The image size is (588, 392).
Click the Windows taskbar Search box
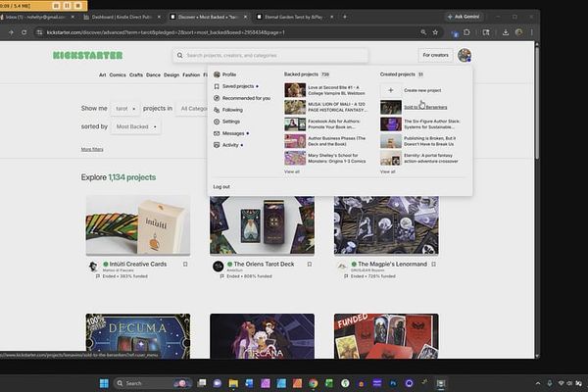point(152,383)
